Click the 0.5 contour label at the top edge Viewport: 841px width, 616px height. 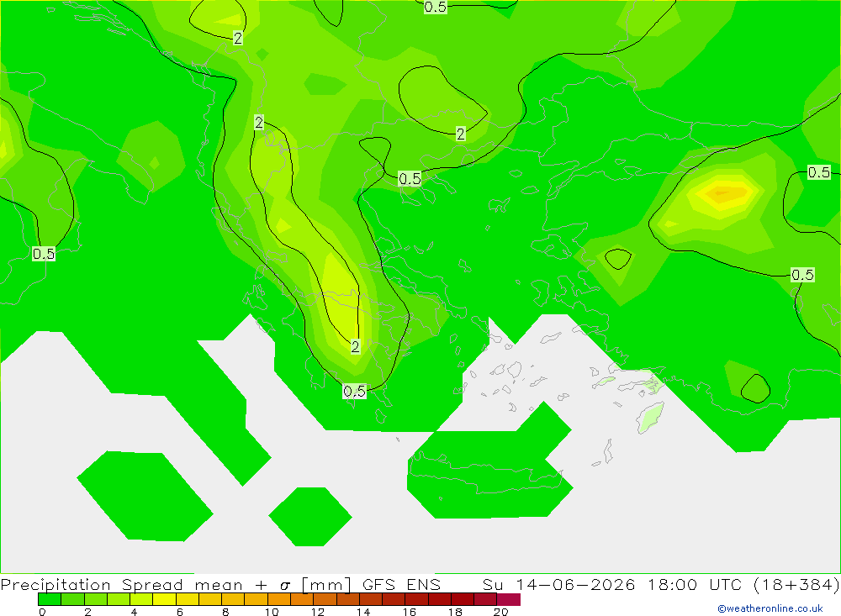point(436,7)
